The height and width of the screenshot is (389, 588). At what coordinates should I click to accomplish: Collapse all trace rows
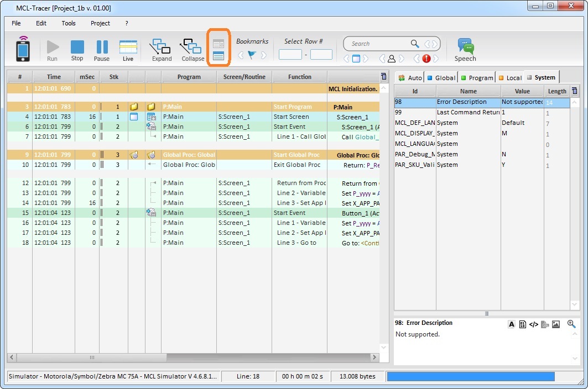(x=192, y=50)
